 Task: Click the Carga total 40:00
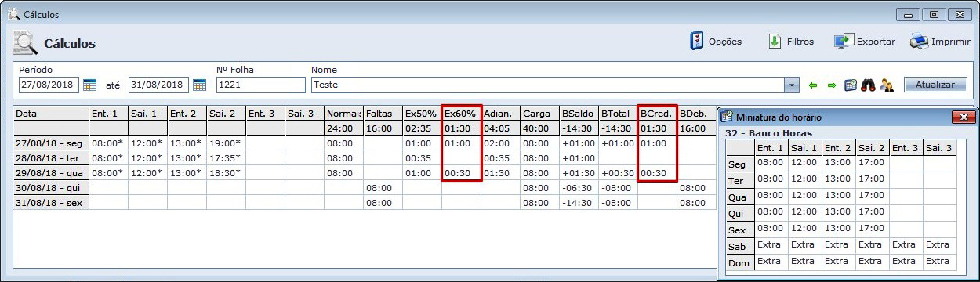tap(539, 128)
